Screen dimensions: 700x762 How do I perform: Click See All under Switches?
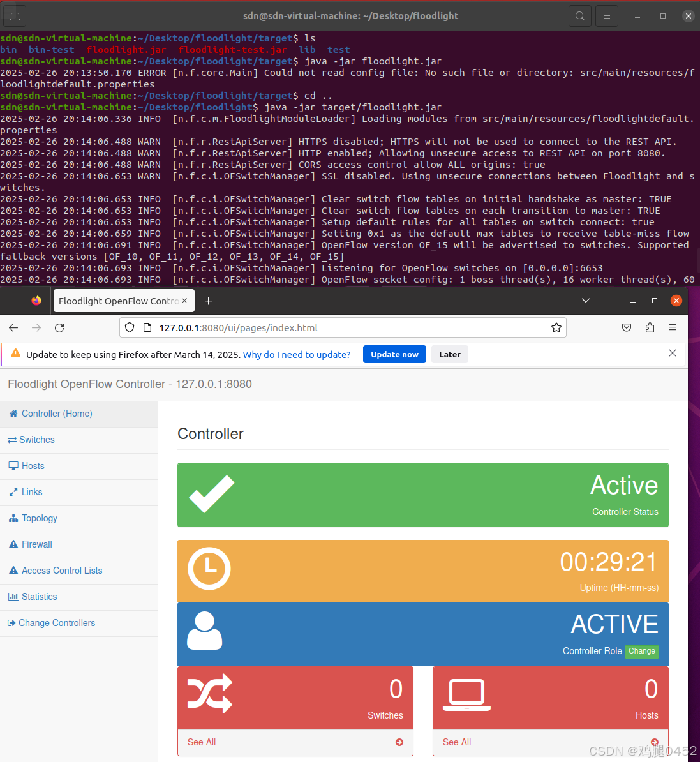202,743
